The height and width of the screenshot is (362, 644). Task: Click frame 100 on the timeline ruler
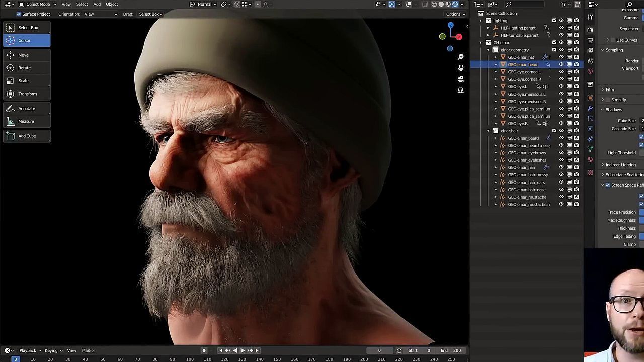[190, 359]
